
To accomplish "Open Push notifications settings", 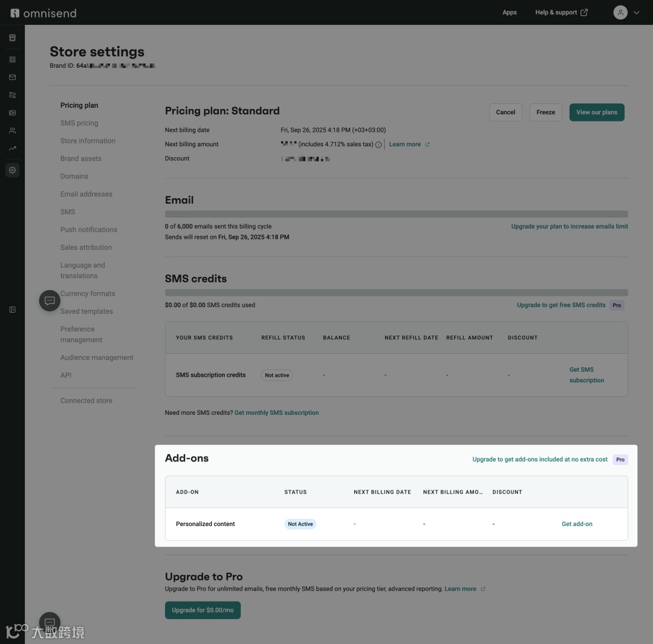I will point(89,230).
